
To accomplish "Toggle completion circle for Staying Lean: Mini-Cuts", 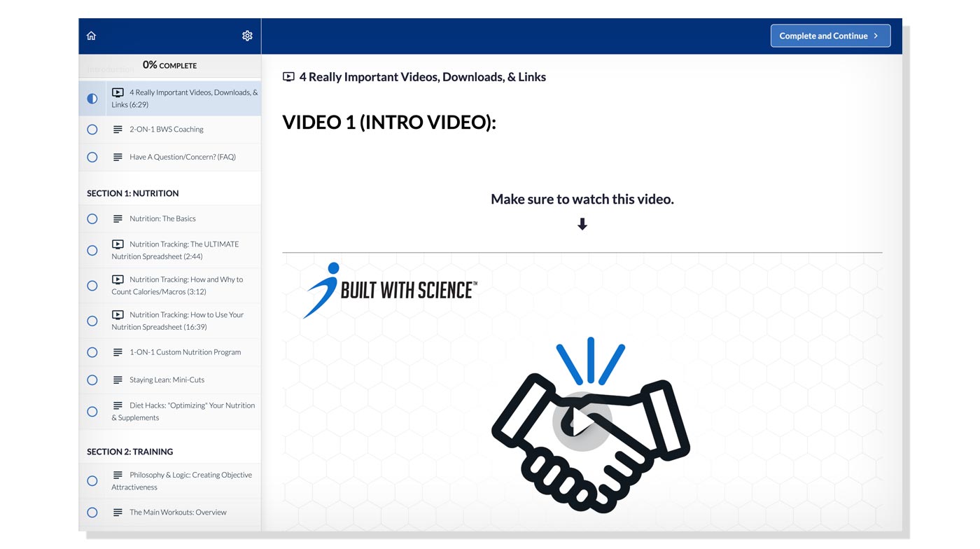I will [x=92, y=380].
